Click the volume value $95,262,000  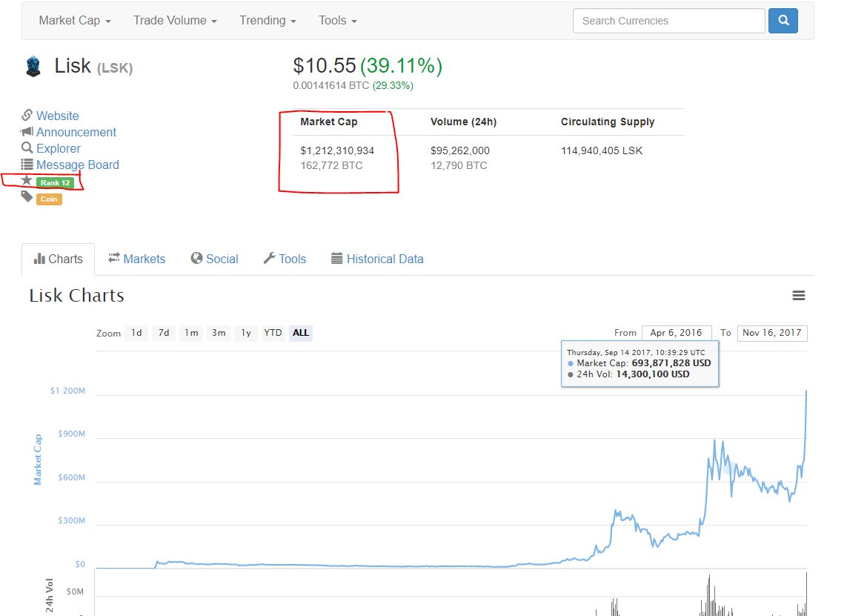(x=459, y=150)
